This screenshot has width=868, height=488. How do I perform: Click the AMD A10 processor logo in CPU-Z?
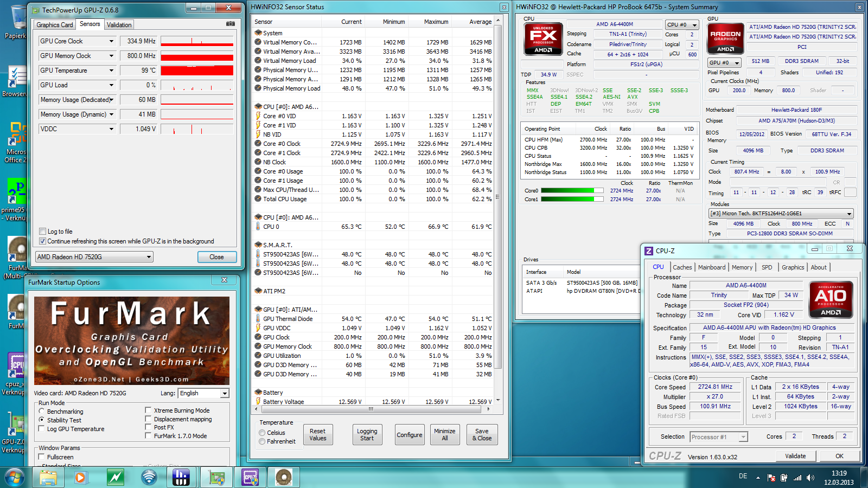tap(831, 299)
